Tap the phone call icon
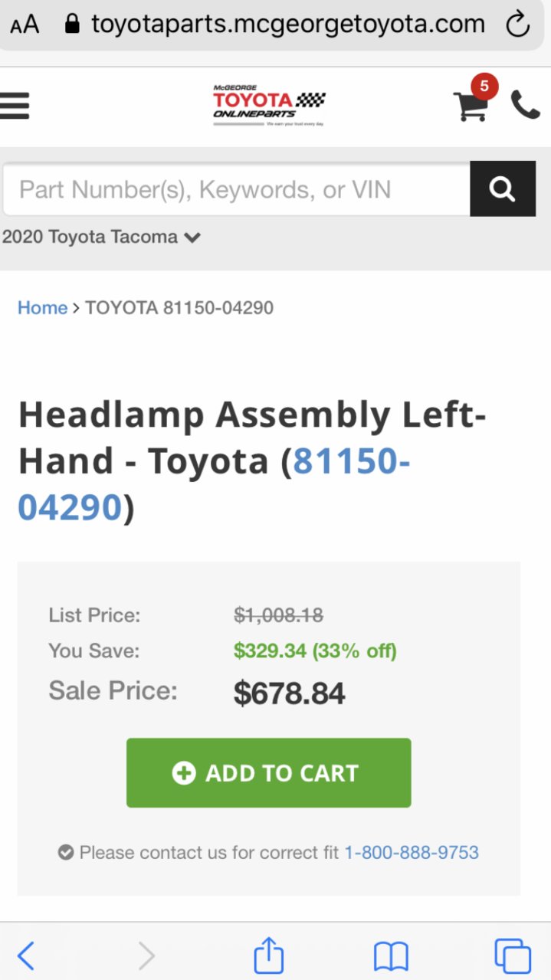The height and width of the screenshot is (980, 551). tap(526, 105)
